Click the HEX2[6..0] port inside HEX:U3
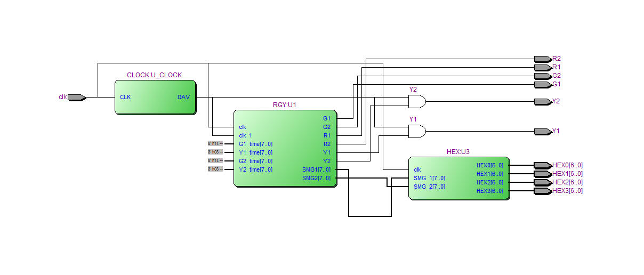 coord(489,182)
